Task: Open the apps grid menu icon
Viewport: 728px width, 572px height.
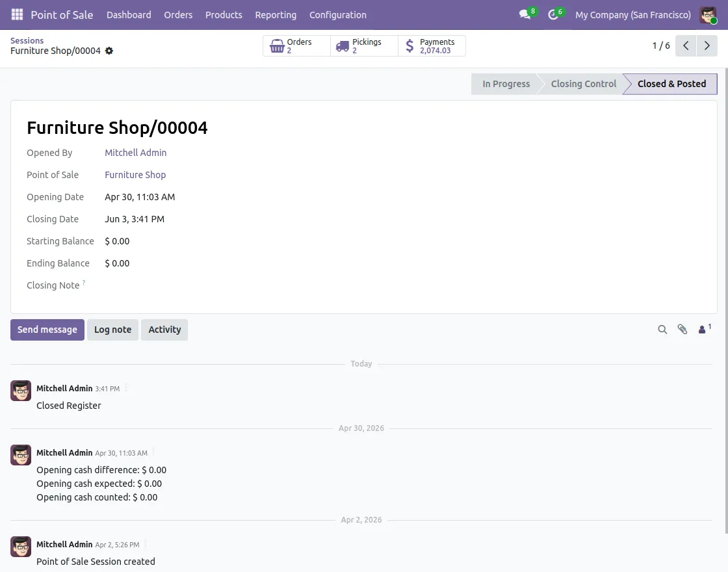Action: pyautogui.click(x=17, y=15)
